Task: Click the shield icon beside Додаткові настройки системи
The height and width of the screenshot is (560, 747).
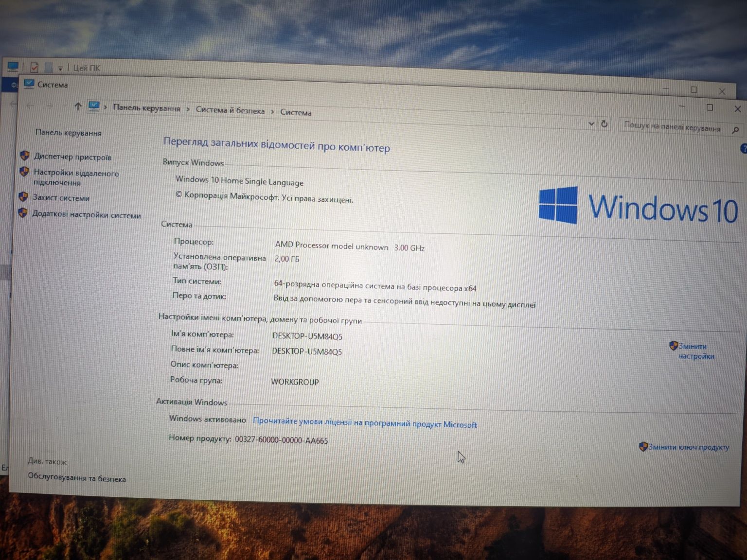Action: click(x=22, y=212)
